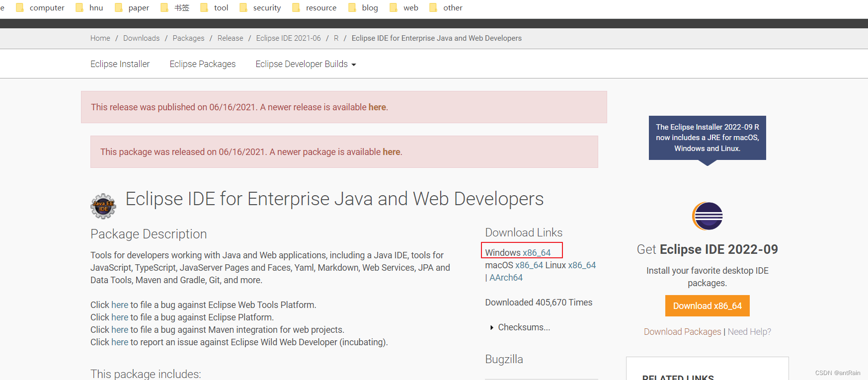Open the paper bookmark folder
This screenshot has width=868, height=380.
(x=132, y=7)
